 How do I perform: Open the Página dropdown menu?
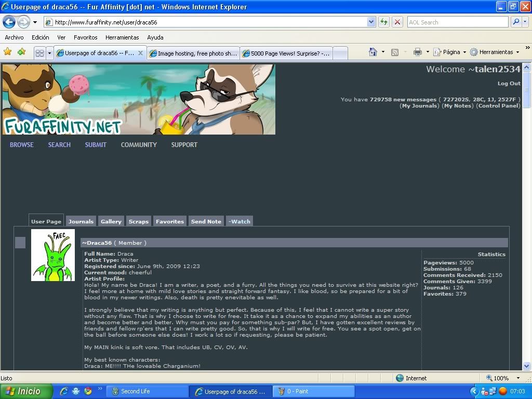450,52
